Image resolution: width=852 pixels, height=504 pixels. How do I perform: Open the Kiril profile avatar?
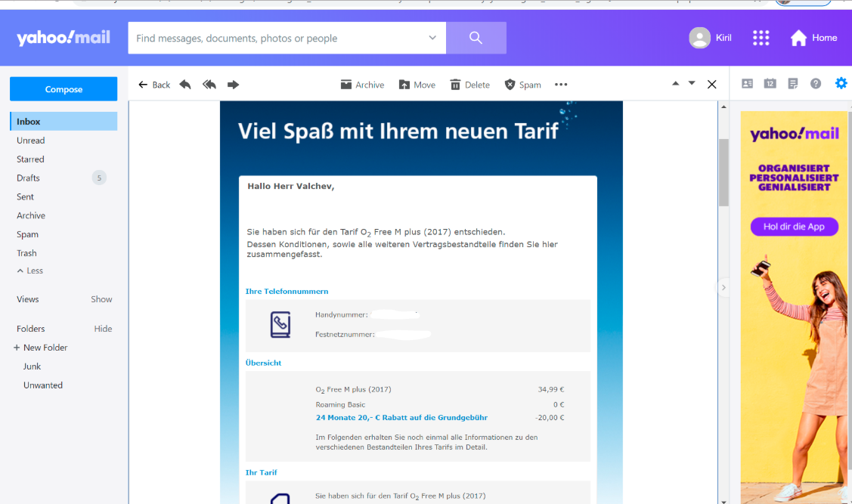coord(700,38)
